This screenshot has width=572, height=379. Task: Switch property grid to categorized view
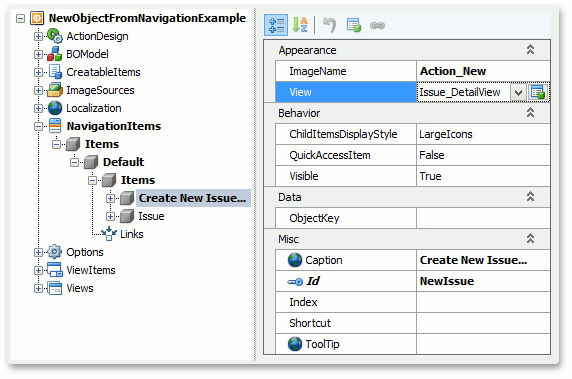click(x=276, y=25)
